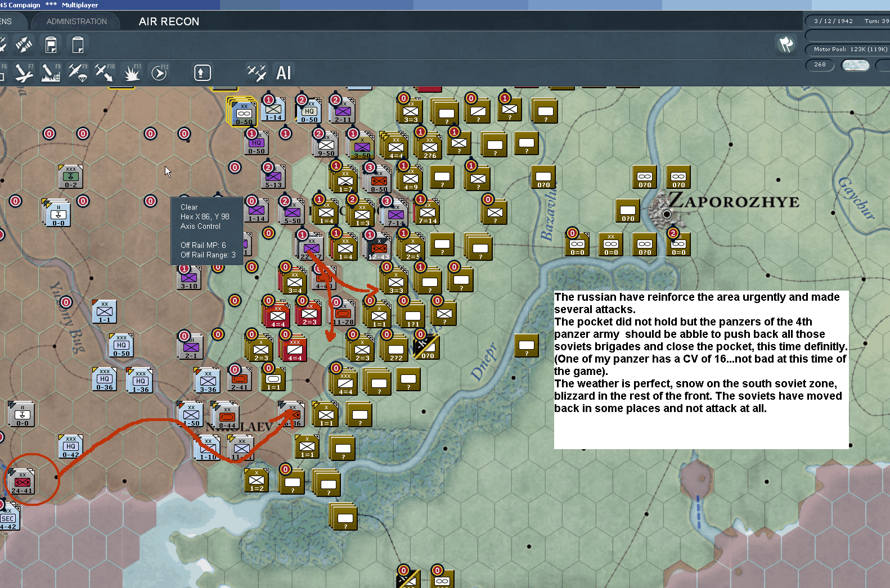Select the HQ 0-42 counter
Image resolution: width=890 pixels, height=588 pixels.
pos(71,446)
